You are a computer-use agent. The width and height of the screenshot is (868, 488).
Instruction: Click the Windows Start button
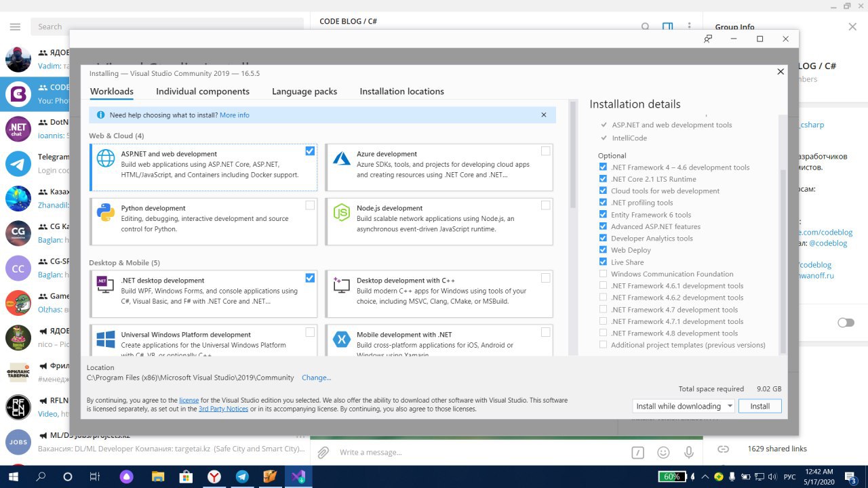pos(13,476)
